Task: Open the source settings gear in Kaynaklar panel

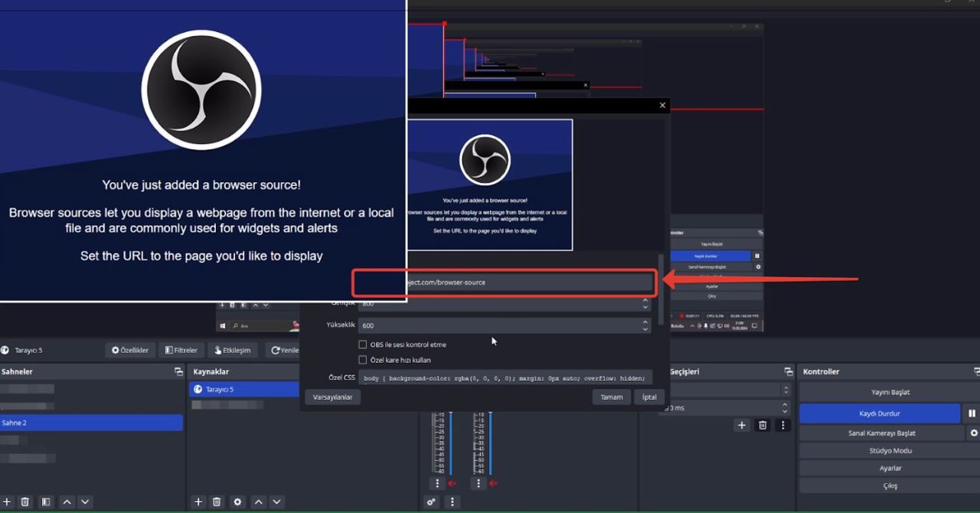Action: tap(237, 502)
